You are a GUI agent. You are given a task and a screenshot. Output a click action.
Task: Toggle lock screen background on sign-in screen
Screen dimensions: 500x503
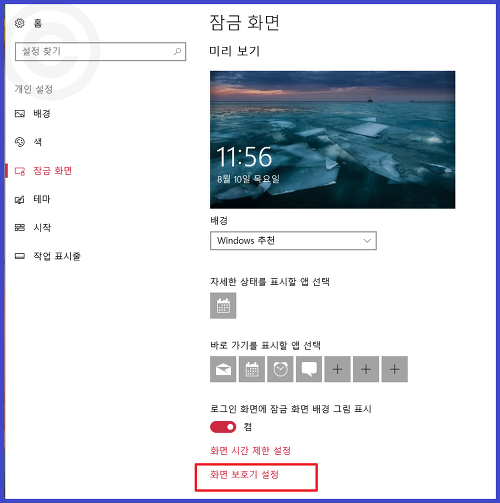point(223,427)
